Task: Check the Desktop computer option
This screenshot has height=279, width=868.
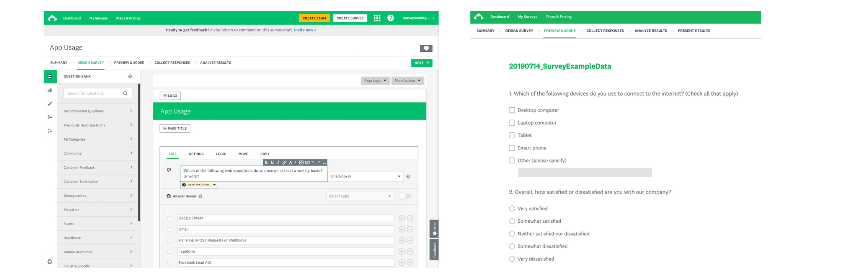Action: click(x=512, y=110)
